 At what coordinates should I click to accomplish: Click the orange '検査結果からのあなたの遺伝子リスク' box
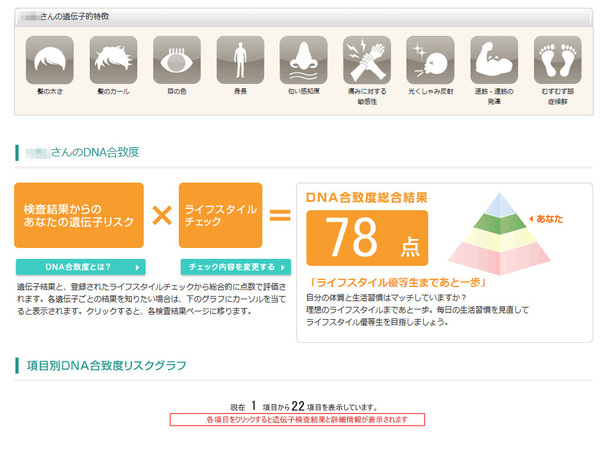[x=80, y=215]
